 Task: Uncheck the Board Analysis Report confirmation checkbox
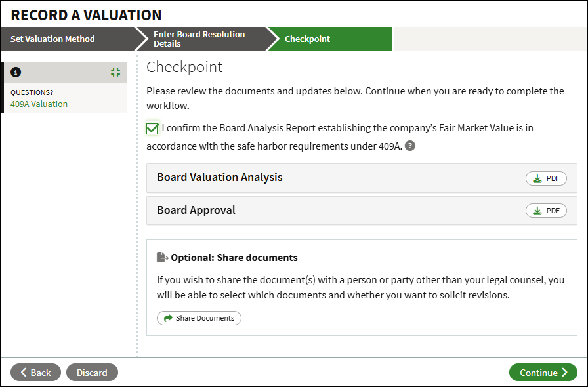(152, 129)
